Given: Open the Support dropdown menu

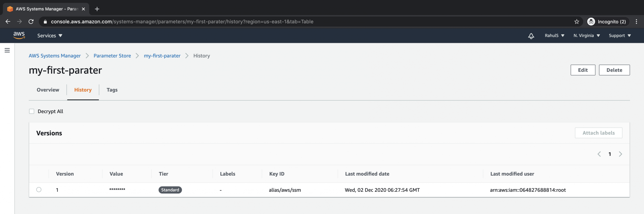Looking at the screenshot, I should (619, 36).
